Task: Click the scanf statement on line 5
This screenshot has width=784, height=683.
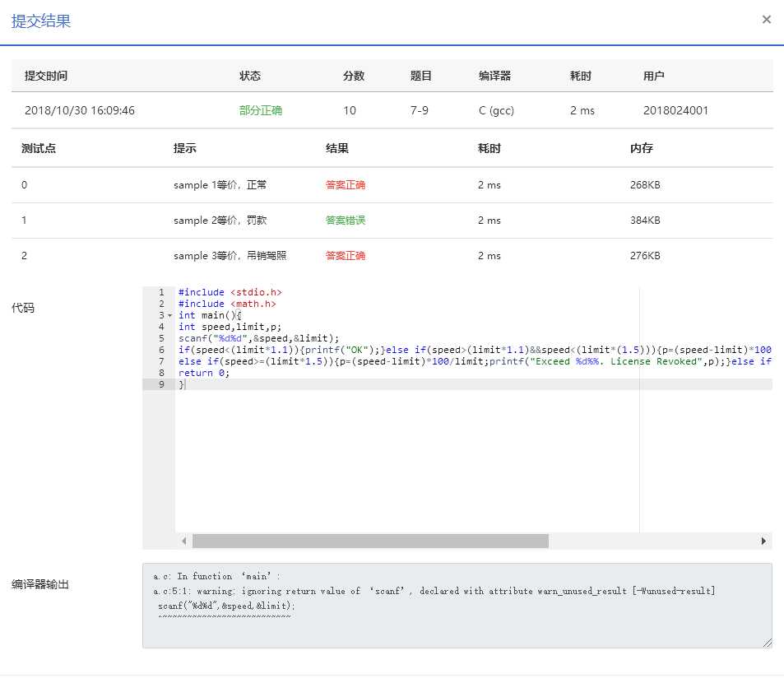Action: (x=258, y=338)
